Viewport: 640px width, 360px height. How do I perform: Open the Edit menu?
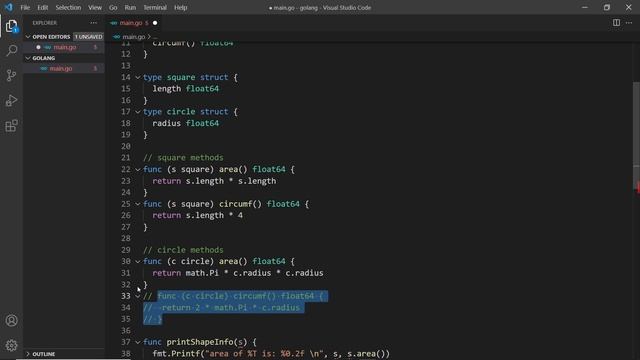[x=42, y=7]
